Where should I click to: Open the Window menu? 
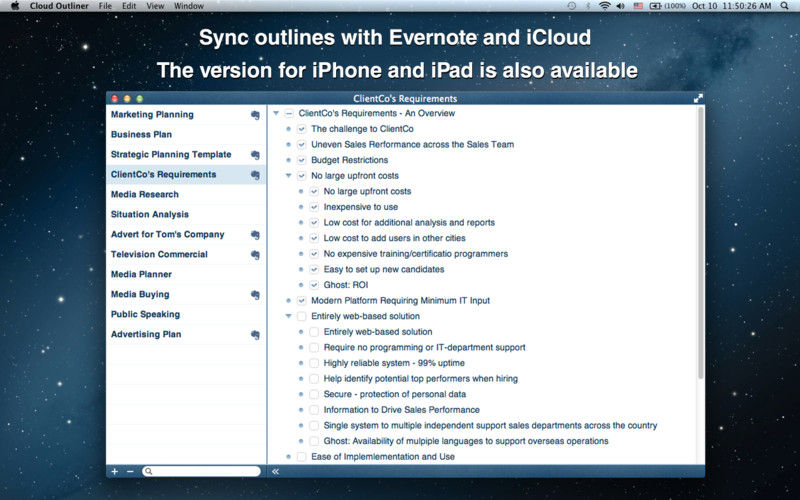(x=189, y=6)
